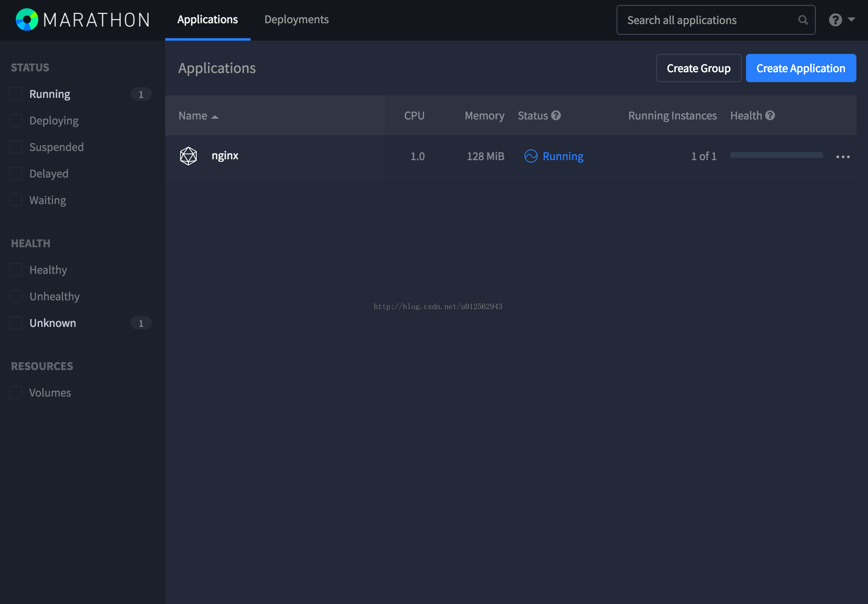Click the Create Application button
Image resolution: width=868 pixels, height=604 pixels.
click(801, 68)
